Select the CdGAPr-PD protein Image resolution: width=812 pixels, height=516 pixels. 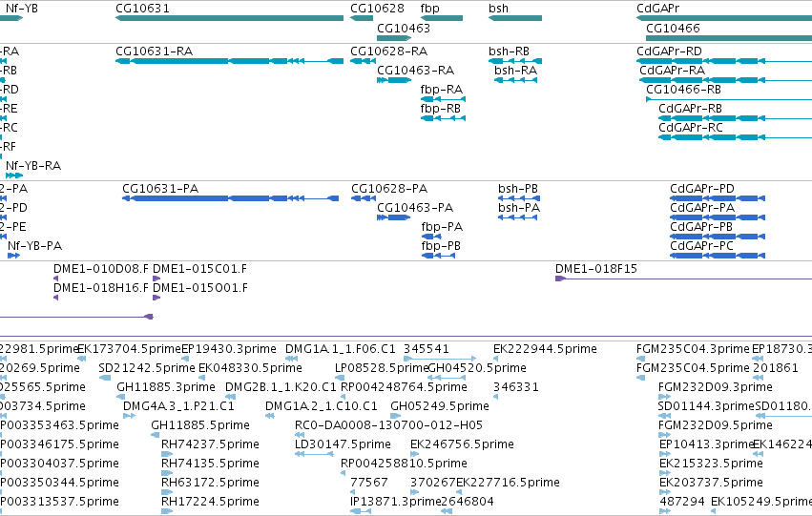(x=718, y=198)
